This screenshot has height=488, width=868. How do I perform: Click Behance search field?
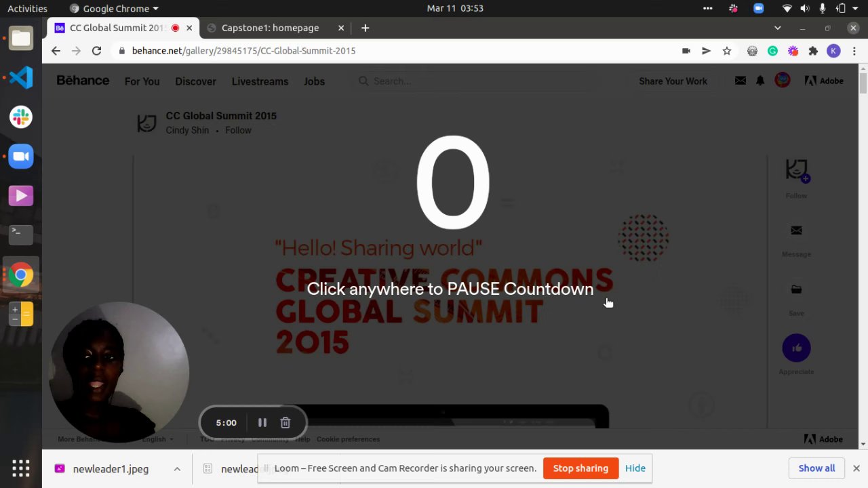[x=475, y=81]
